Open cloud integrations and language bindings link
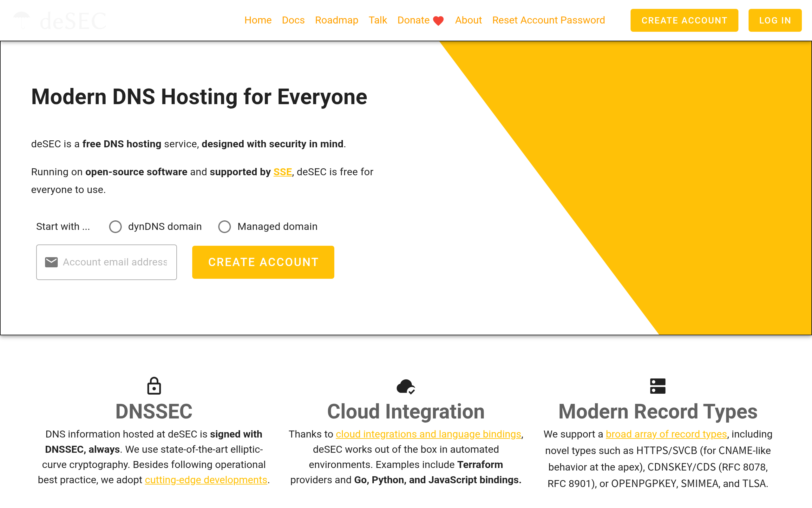Screen dimensions: 812x508 429,434
